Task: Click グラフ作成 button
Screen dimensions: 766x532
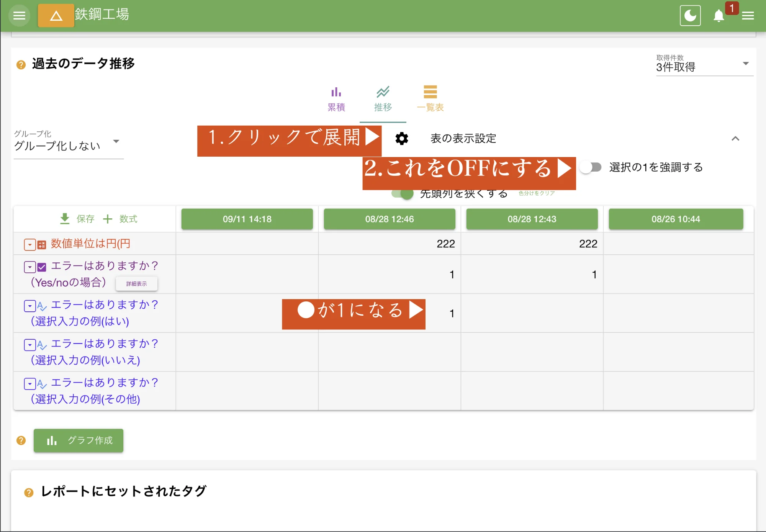Action: (79, 440)
